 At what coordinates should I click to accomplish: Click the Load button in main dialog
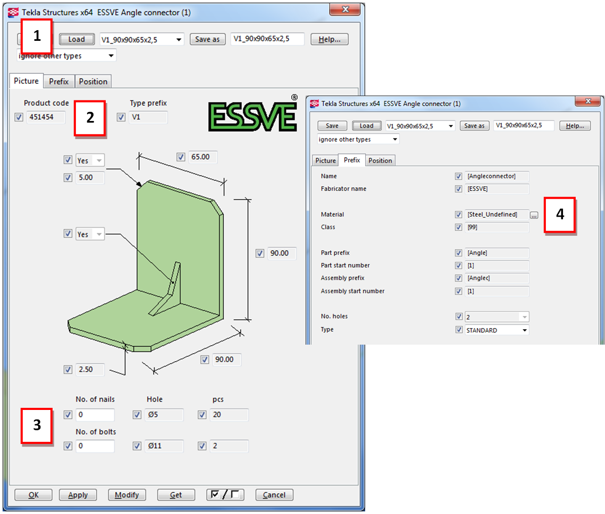pos(77,39)
